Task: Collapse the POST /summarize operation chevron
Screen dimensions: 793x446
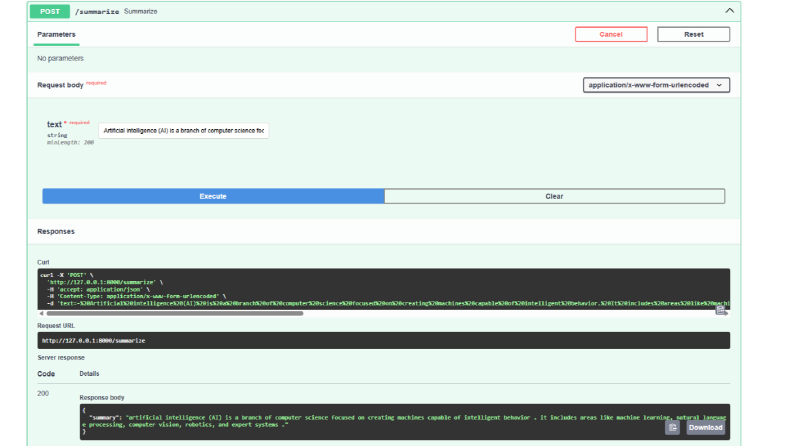Action: (729, 11)
